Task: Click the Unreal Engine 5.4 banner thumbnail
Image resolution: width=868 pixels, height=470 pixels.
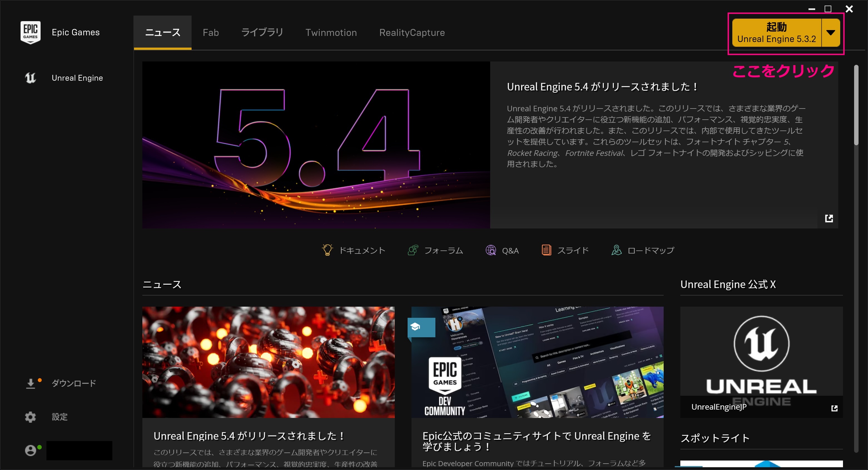Action: [x=316, y=145]
